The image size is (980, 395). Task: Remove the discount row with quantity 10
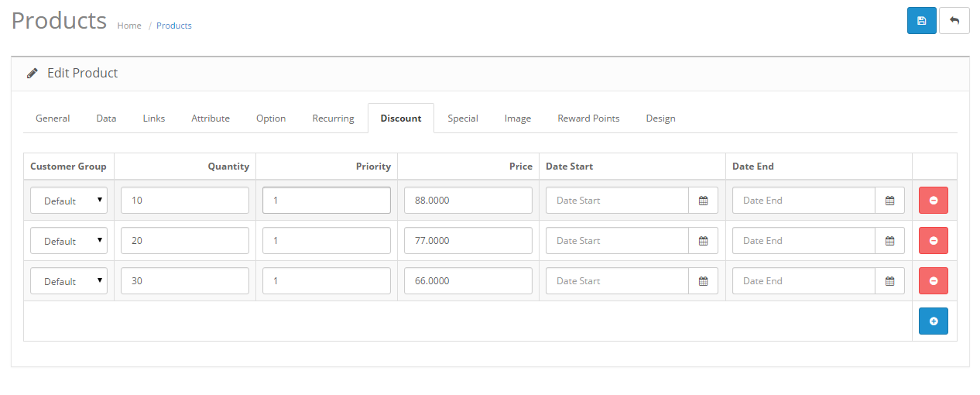(933, 201)
